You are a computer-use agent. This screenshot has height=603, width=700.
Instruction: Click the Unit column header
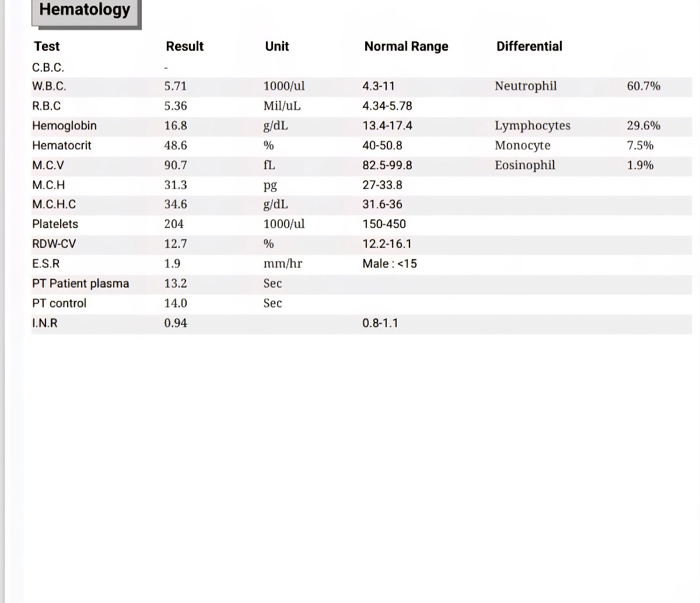tap(276, 47)
